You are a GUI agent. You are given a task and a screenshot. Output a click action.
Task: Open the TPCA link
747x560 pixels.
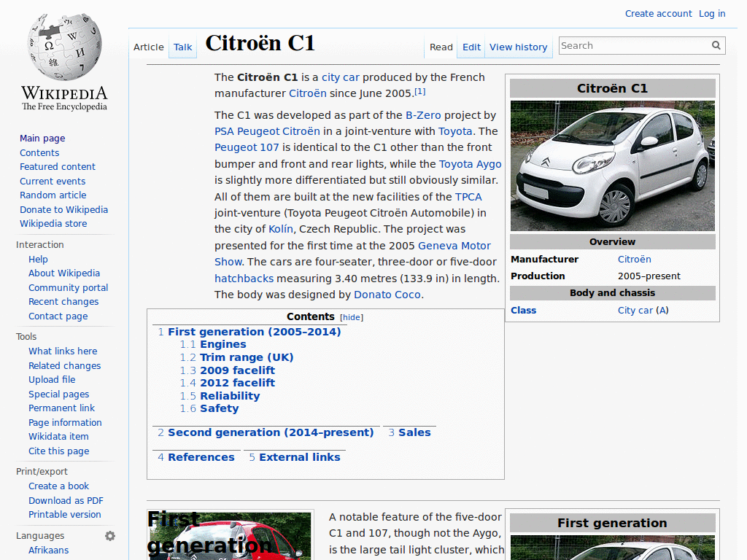pos(468,197)
